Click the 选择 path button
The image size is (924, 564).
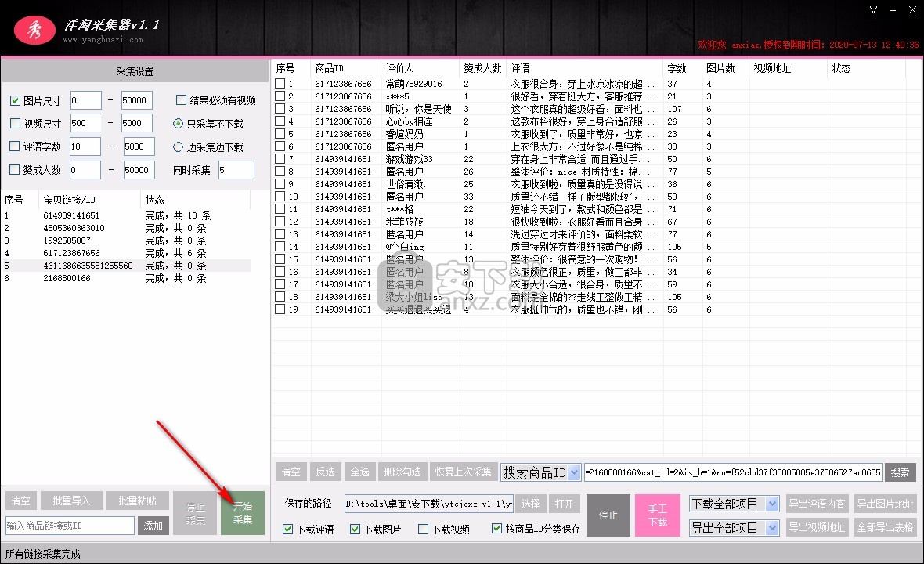[x=530, y=504]
